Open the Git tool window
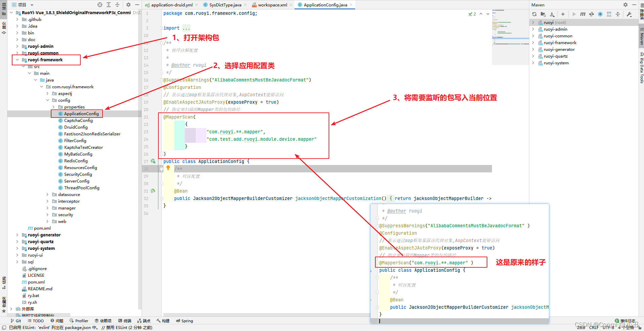The height and width of the screenshot is (331, 644). click(16, 321)
